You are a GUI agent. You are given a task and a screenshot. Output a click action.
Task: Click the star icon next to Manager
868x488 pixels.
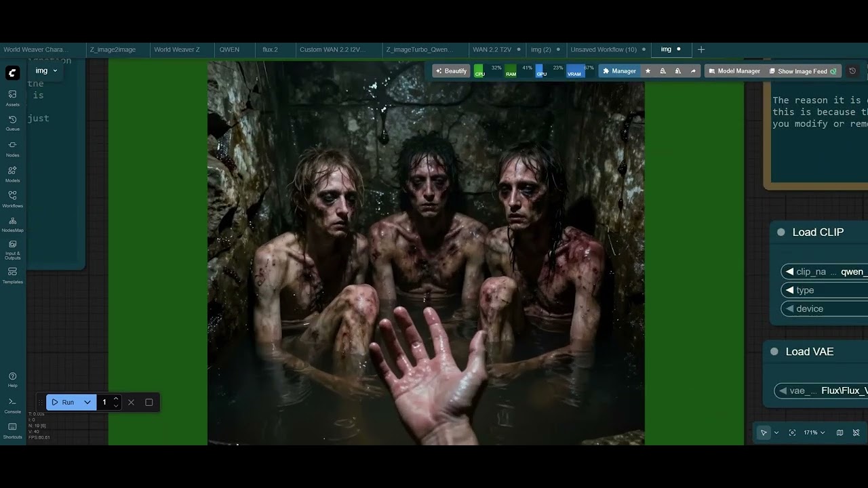(x=648, y=71)
